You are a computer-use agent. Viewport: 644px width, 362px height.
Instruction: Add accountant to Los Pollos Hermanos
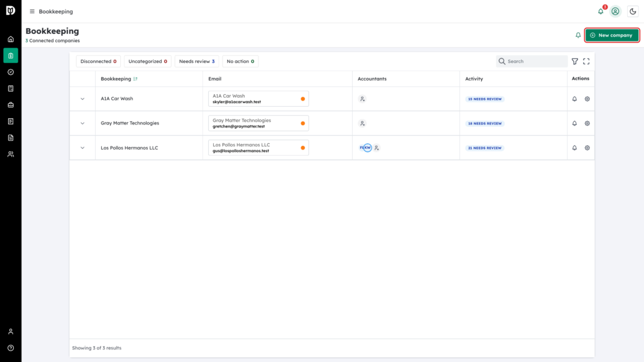coord(377,148)
